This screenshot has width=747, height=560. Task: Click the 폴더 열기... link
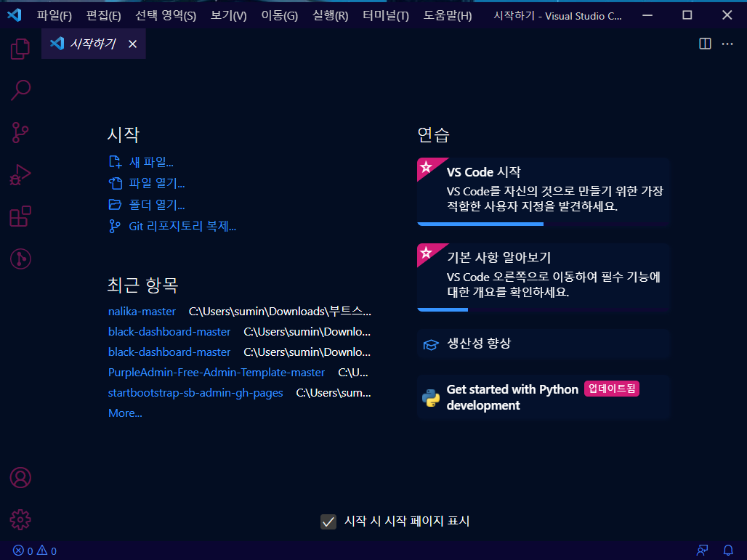tap(157, 205)
